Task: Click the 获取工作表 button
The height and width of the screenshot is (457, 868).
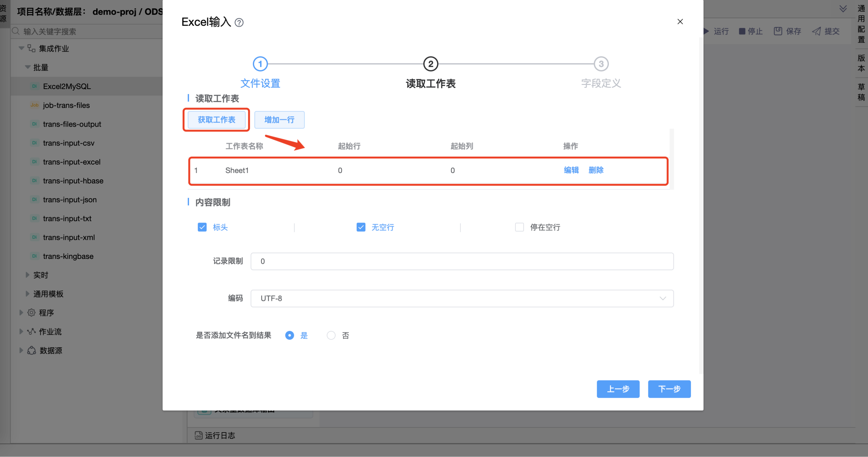Action: coord(216,120)
